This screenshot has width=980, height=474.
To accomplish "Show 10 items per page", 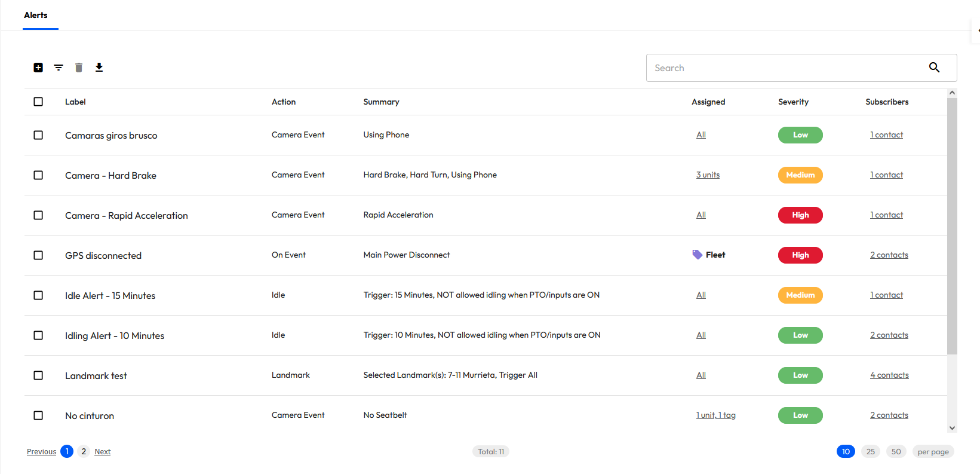I will [x=846, y=451].
